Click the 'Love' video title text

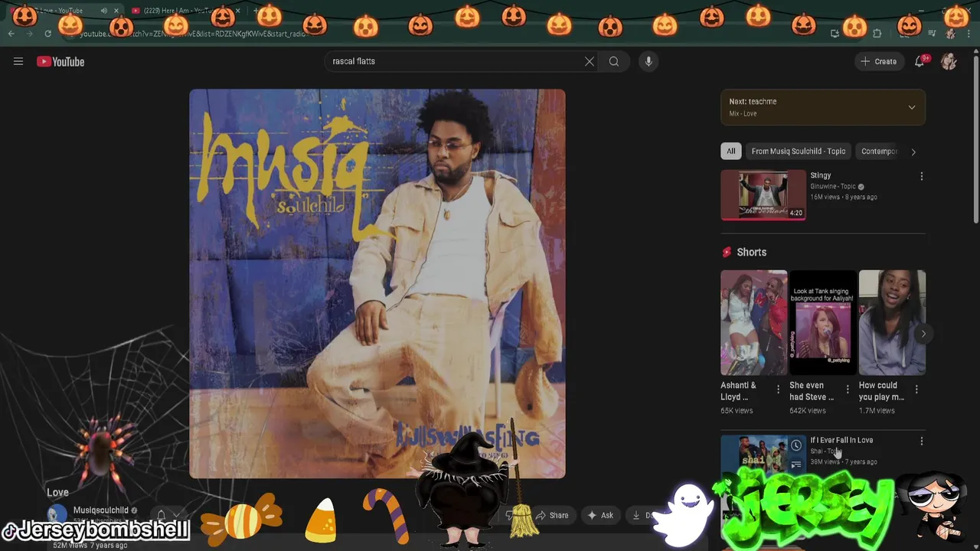coord(57,493)
